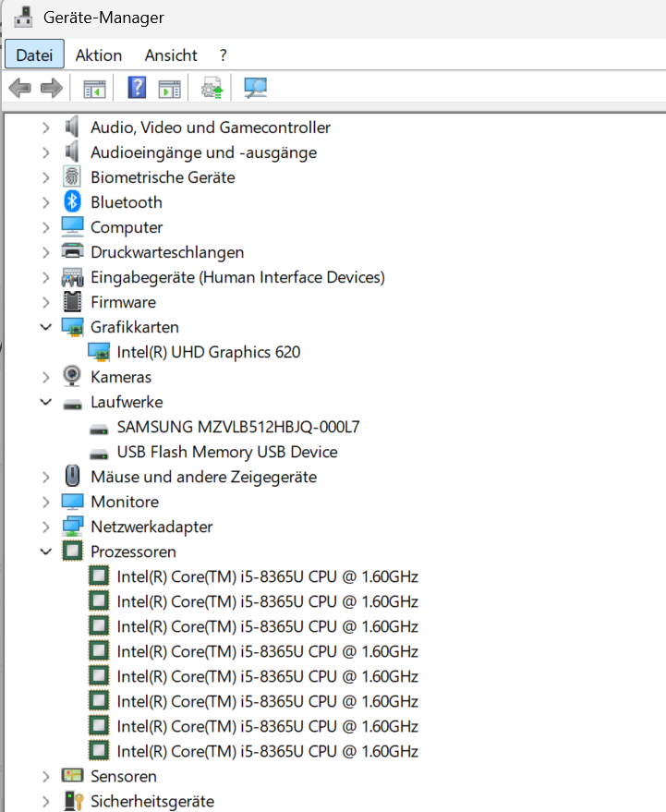Click the Sicherheitsgeräte key icon

pyautogui.click(x=73, y=801)
